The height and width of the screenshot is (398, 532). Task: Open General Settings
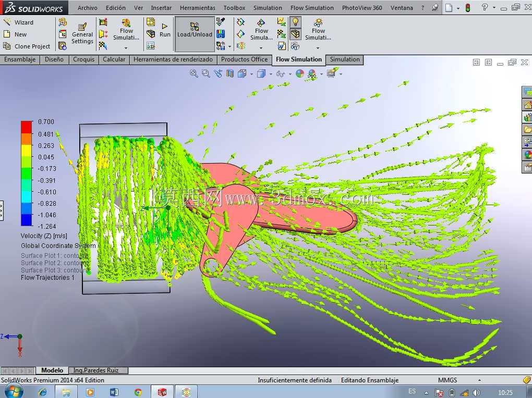(82, 34)
